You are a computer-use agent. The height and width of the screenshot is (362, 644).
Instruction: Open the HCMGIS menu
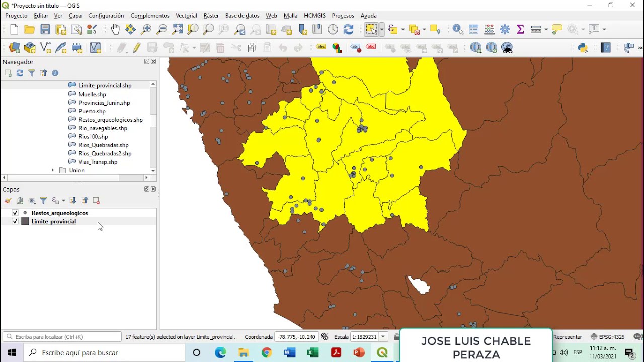(315, 16)
